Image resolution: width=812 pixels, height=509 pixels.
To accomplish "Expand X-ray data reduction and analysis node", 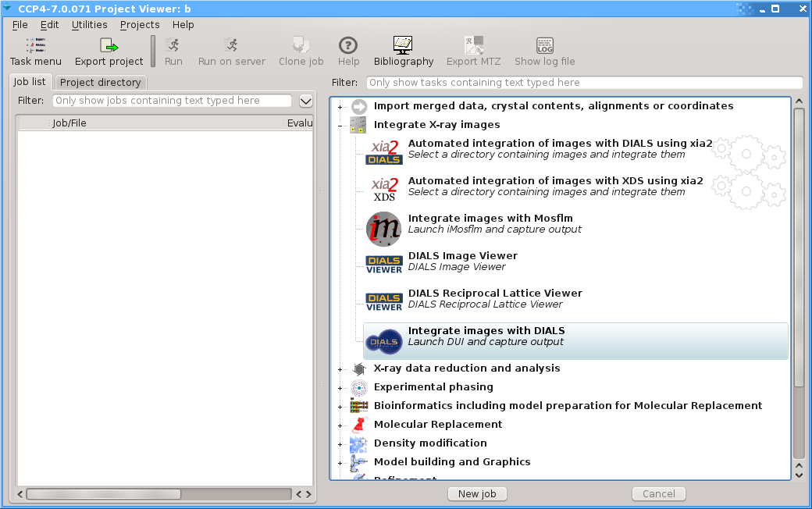I will coord(340,369).
